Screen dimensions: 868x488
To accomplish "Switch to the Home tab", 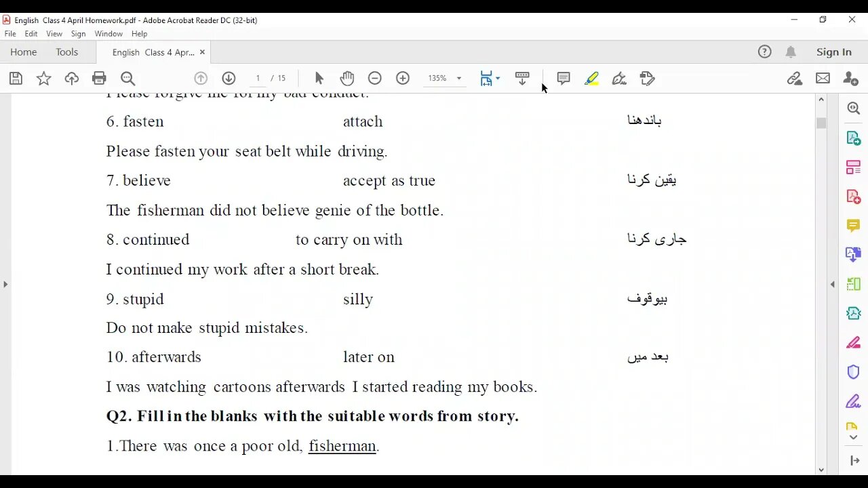I will pos(23,52).
